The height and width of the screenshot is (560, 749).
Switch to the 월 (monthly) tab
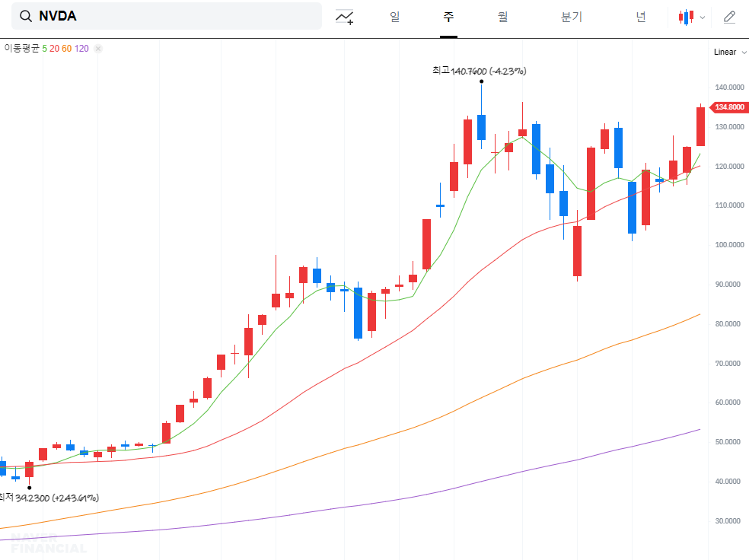coord(502,17)
